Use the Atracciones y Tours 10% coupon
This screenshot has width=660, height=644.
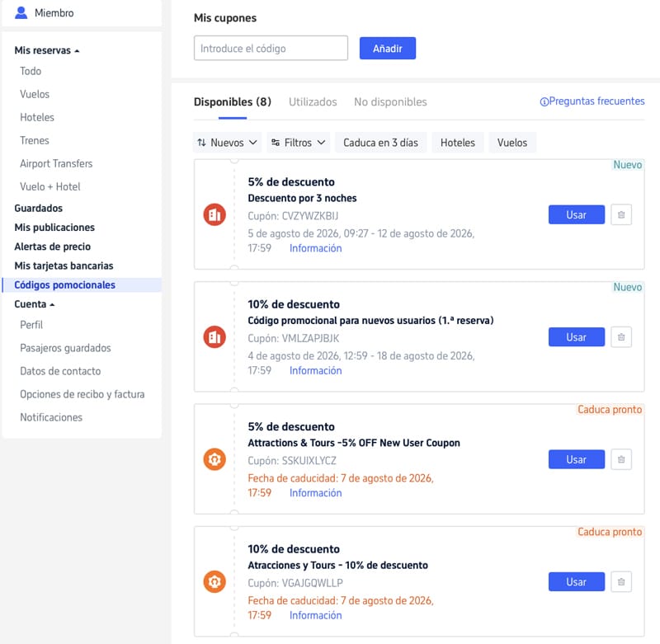(x=576, y=582)
